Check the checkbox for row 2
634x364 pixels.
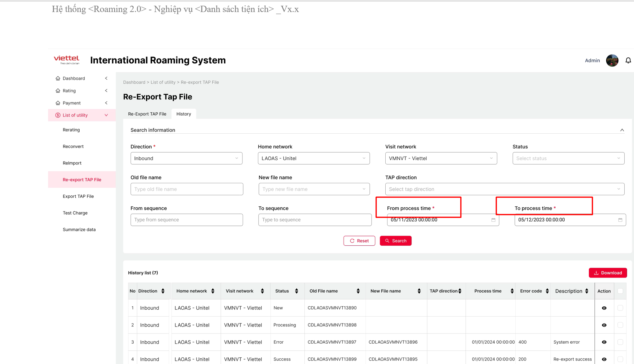pyautogui.click(x=620, y=325)
